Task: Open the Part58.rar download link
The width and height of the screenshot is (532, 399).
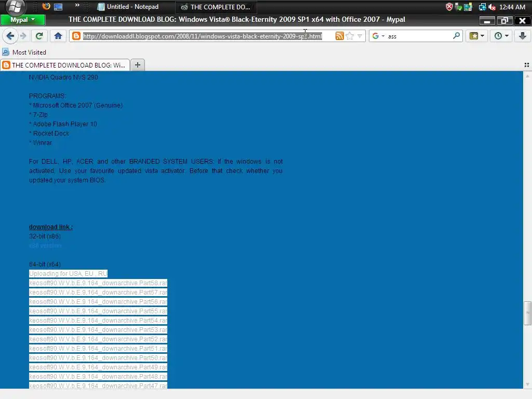Action: (98, 283)
